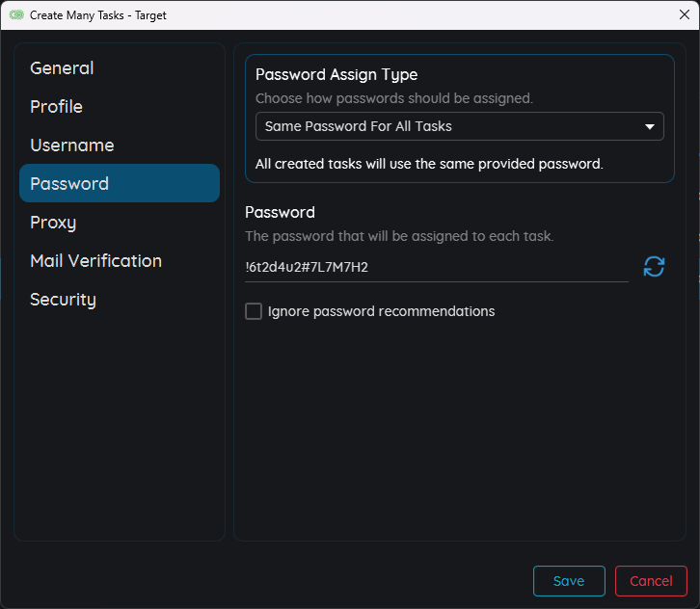Open the Proxy settings section

point(53,223)
